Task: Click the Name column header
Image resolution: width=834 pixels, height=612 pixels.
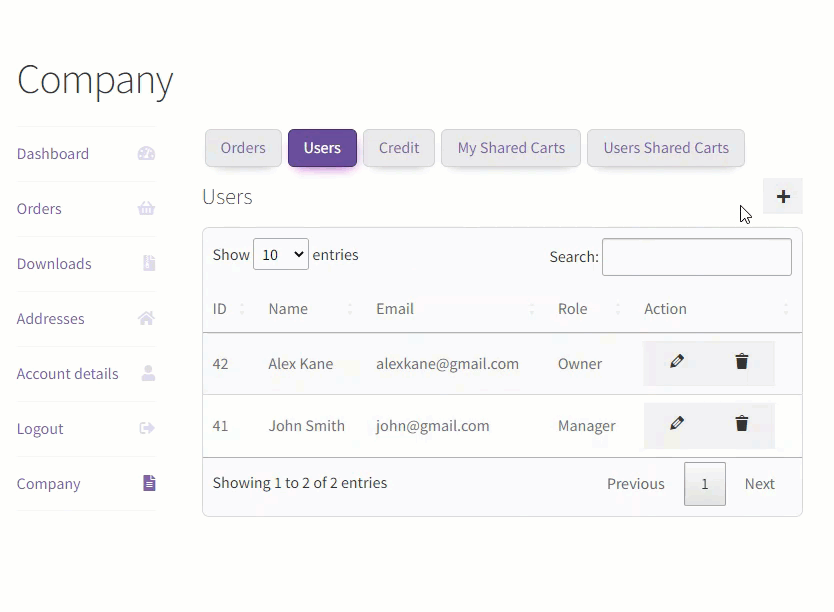Action: click(x=288, y=309)
